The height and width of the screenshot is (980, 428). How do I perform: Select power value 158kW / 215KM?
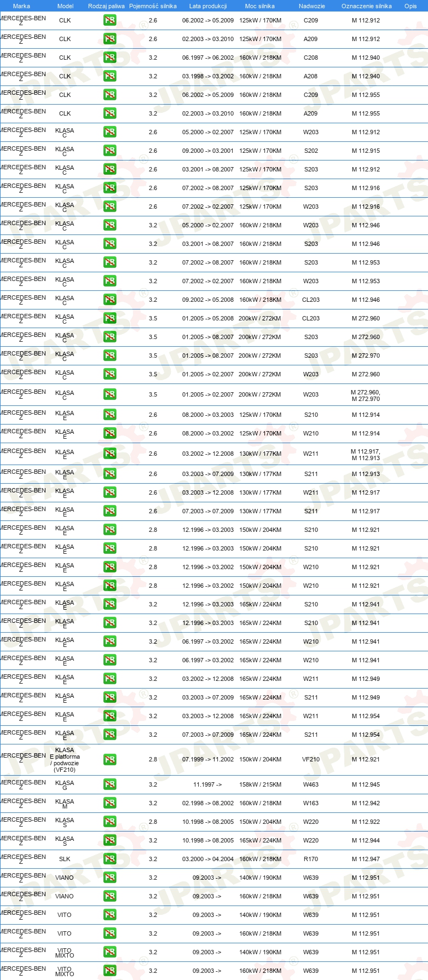pyautogui.click(x=260, y=784)
